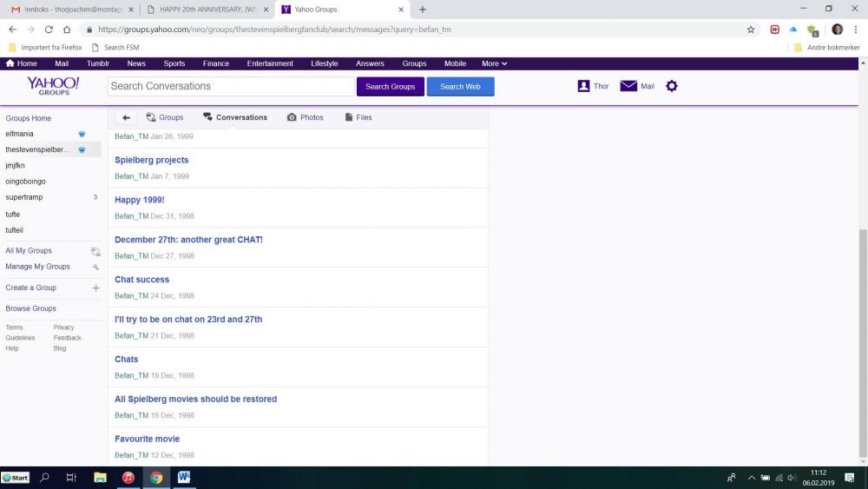Open 'I'll try to be on chat' conversation
Screen dimensions: 868x489
point(188,320)
